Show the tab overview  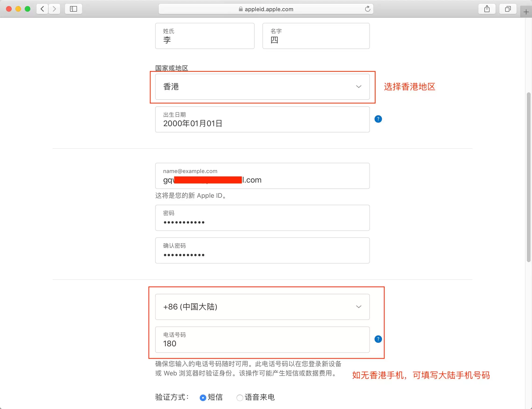pos(508,9)
